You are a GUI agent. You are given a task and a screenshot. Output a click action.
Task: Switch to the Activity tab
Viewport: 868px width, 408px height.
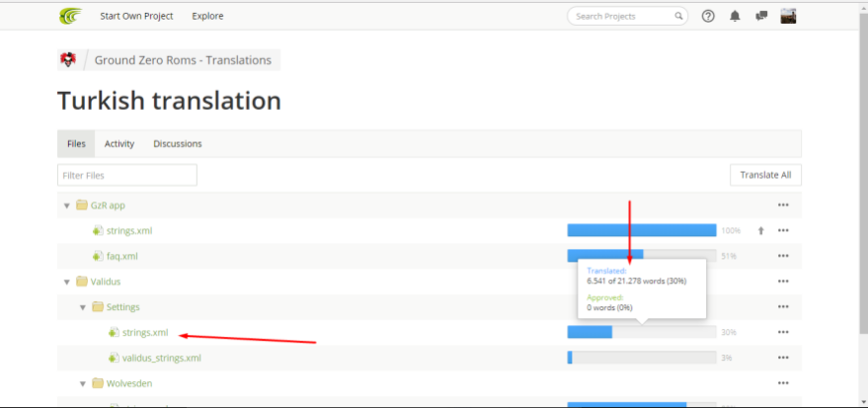point(119,144)
